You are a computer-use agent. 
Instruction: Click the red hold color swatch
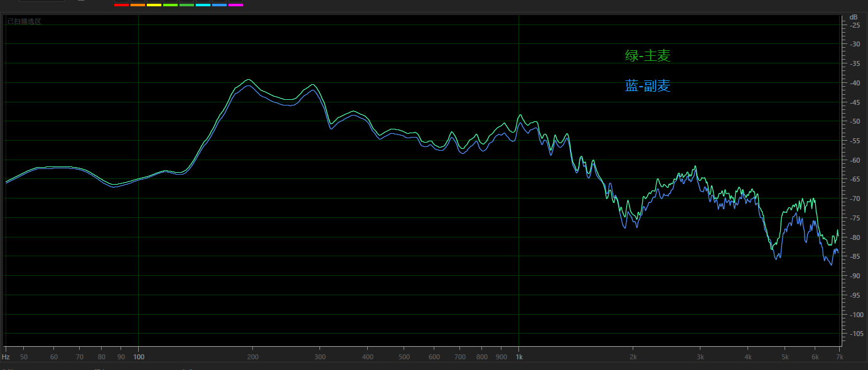[121, 5]
